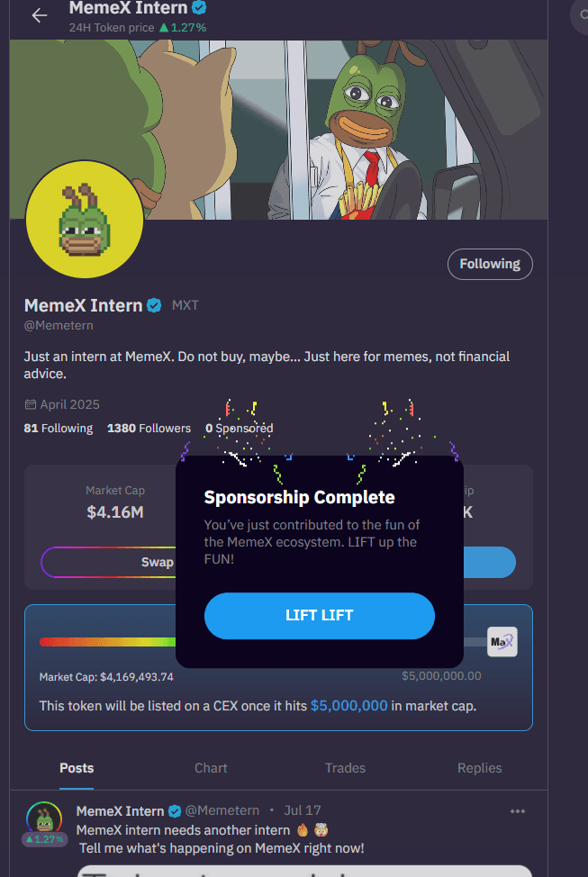Switch to the Trades tab
Image resolution: width=588 pixels, height=877 pixels.
point(345,768)
